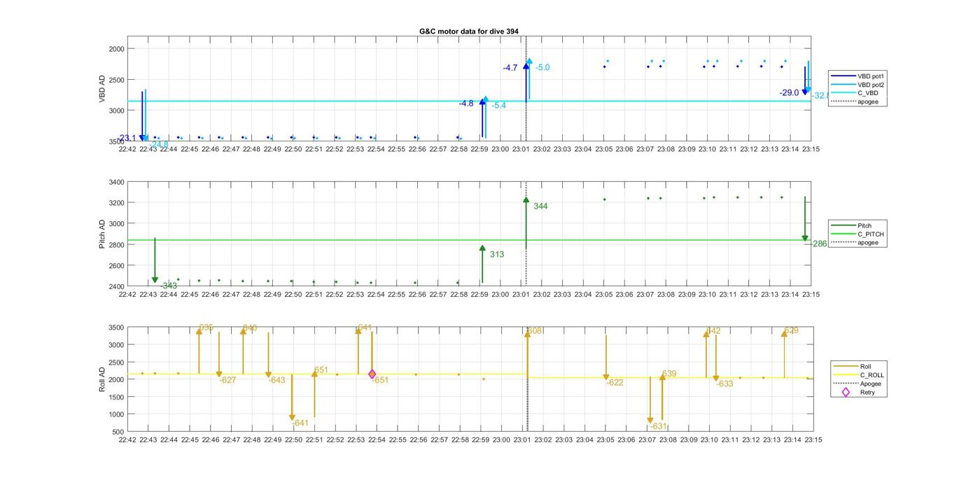The width and height of the screenshot is (980, 485).
Task: Click the yellow C_ROLL legend line sample
Action: (845, 375)
